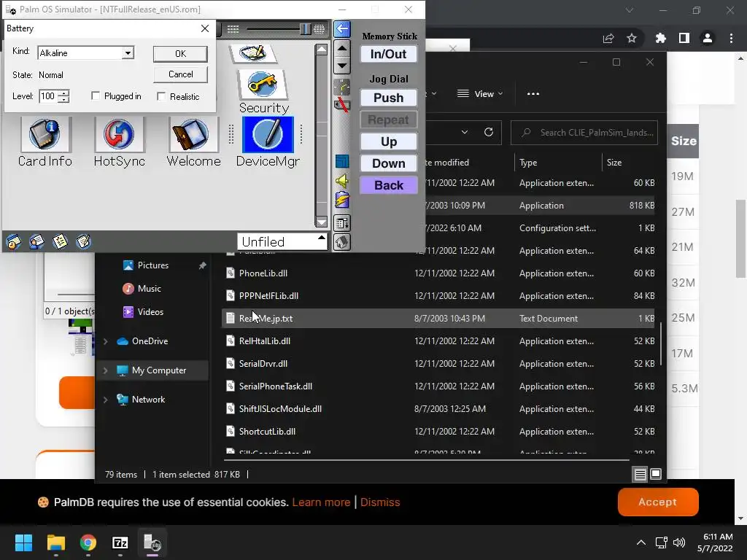Increase battery Level with the spinner up arrow

[x=64, y=93]
